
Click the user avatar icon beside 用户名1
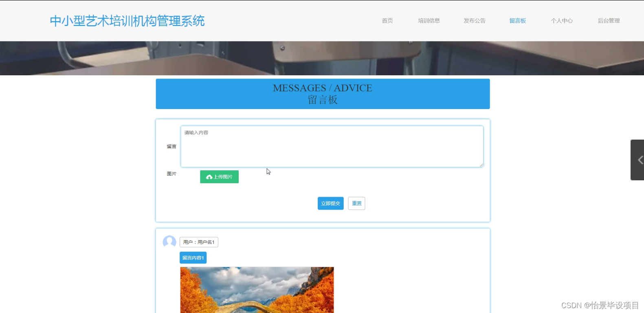[x=169, y=242]
